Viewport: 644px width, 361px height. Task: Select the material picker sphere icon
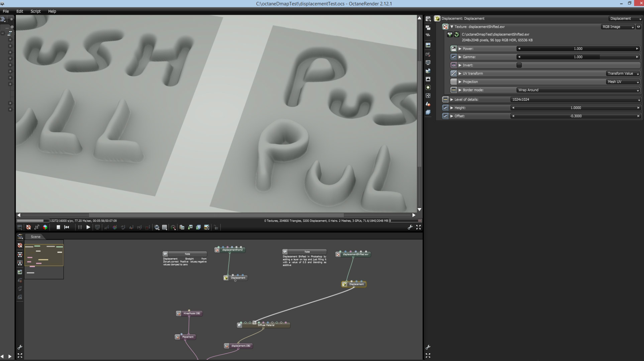pos(123,227)
